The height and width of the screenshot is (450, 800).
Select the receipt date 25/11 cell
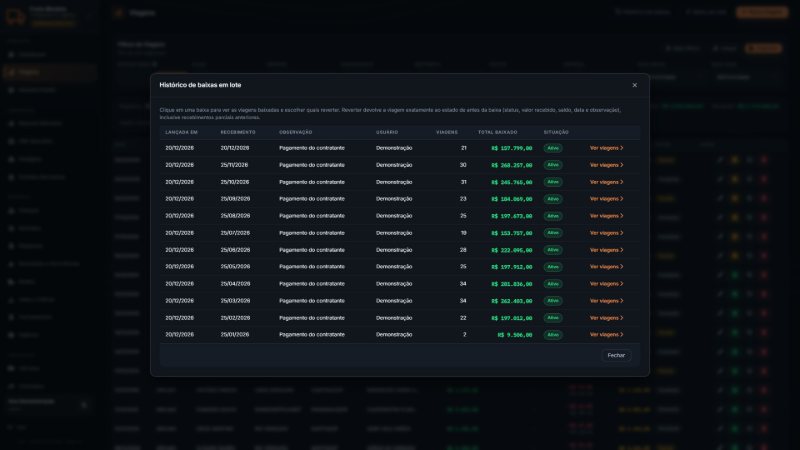pyautogui.click(x=235, y=165)
